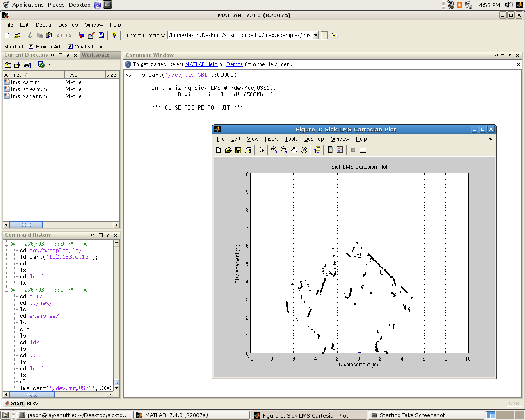
Task: Go up one level in Current Directory panel
Action: [8, 65]
